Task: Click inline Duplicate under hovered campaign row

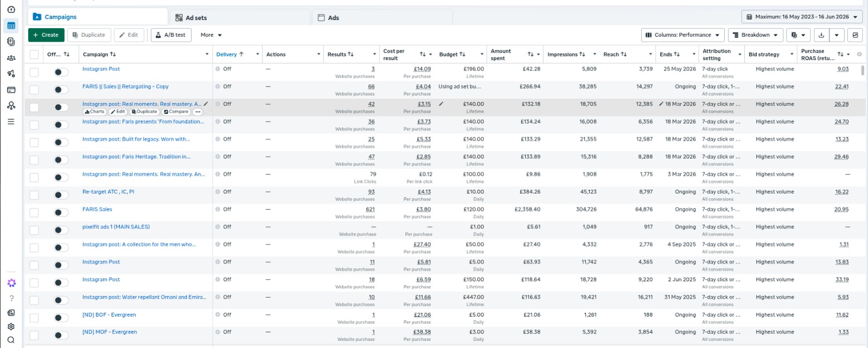Action: click(x=144, y=112)
